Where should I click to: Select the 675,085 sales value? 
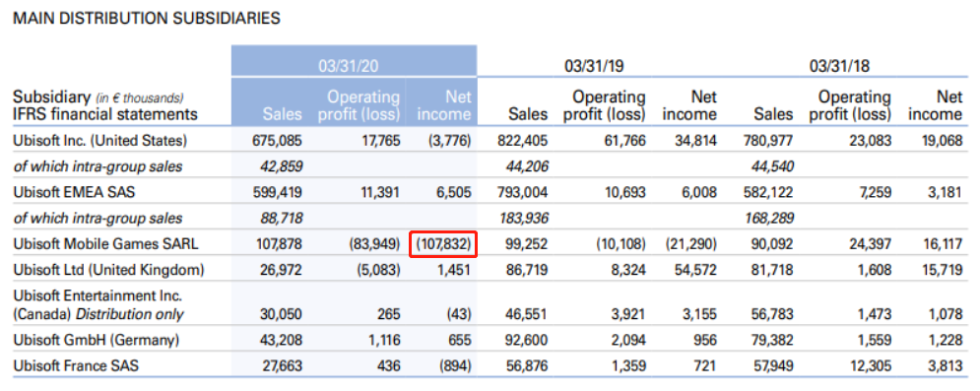[x=277, y=141]
